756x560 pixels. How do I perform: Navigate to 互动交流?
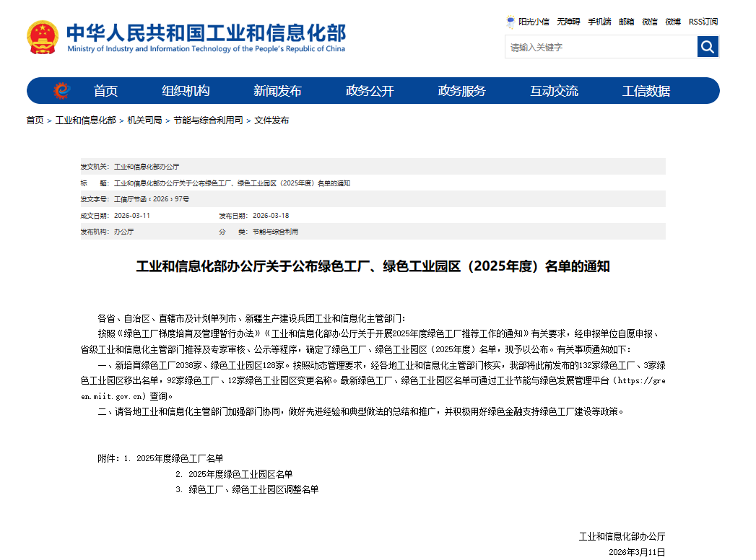pyautogui.click(x=554, y=91)
